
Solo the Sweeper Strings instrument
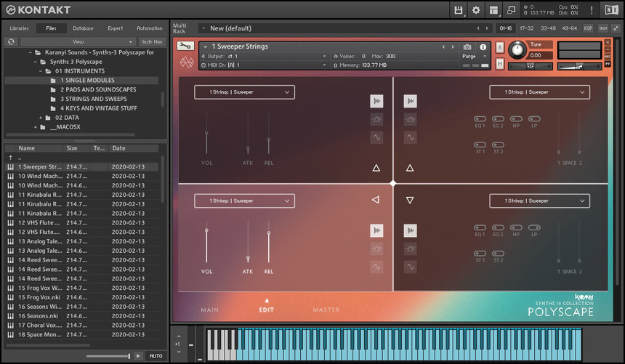tap(500, 47)
